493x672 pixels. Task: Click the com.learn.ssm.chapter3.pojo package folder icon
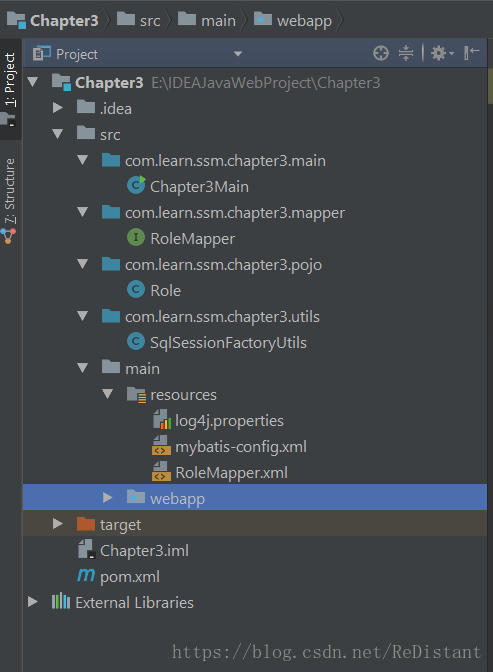[x=111, y=264]
